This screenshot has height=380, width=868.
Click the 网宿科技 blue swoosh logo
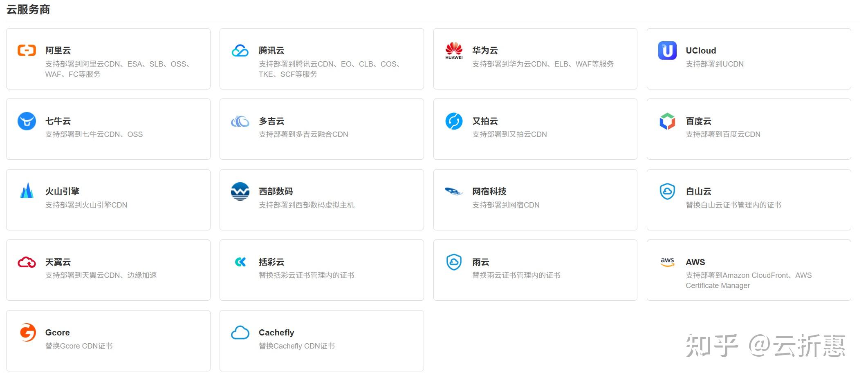454,191
